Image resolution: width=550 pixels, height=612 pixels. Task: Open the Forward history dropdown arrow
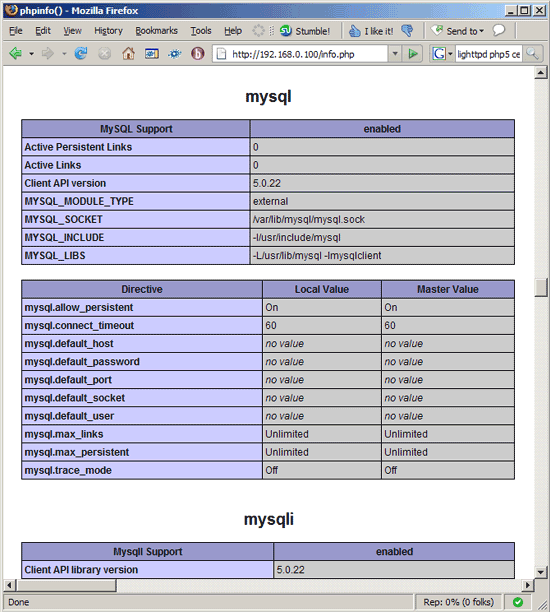point(64,54)
